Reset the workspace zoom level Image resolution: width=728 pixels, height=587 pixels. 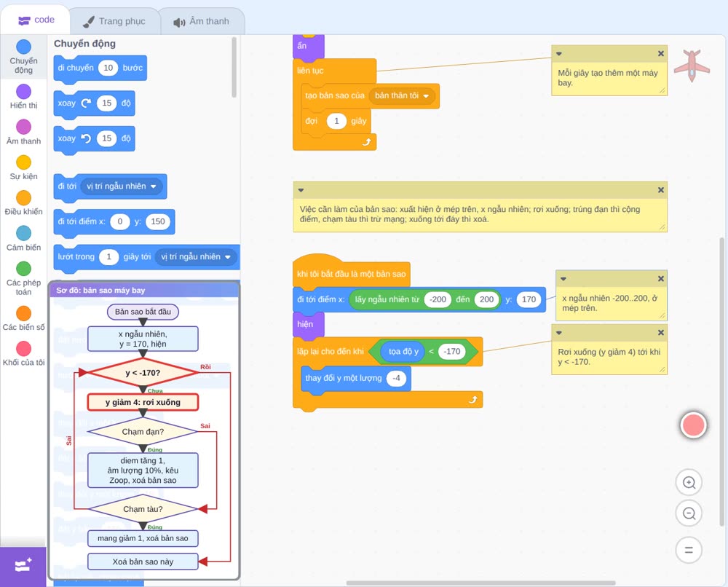(689, 551)
